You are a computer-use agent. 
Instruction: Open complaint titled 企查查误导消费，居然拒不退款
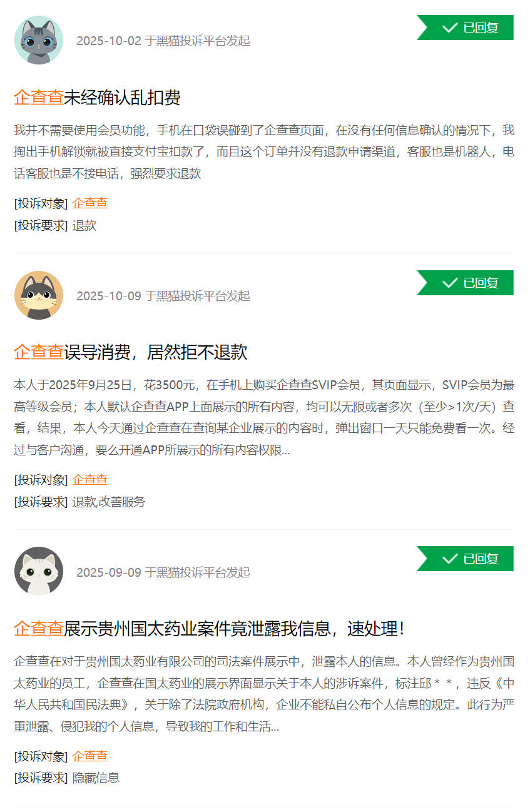pos(131,352)
